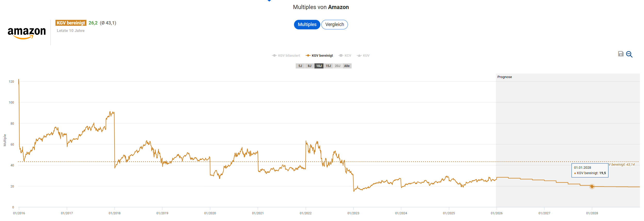The width and height of the screenshot is (644, 221).
Task: Select the 15J time range
Action: click(328, 66)
